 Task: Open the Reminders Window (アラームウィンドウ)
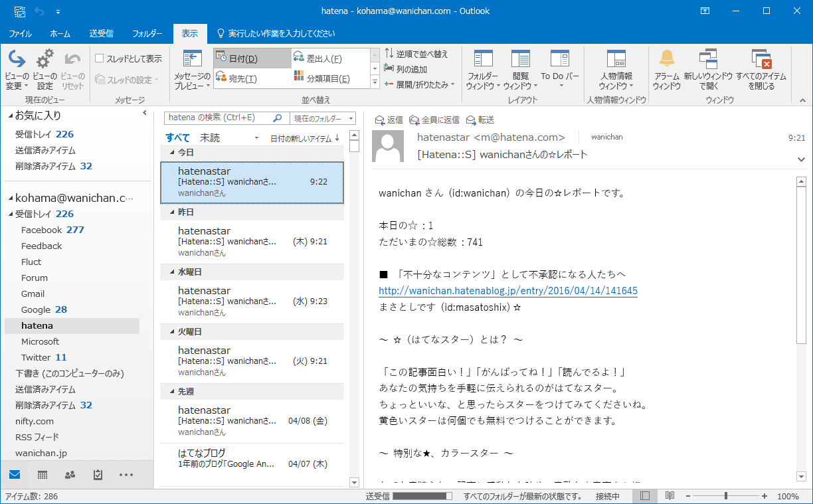tap(666, 69)
